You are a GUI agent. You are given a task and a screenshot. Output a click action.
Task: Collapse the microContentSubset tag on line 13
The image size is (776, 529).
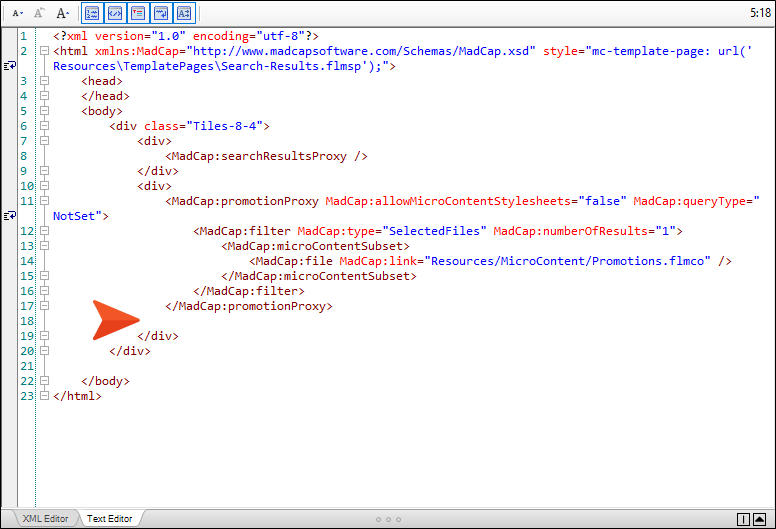[x=45, y=245]
